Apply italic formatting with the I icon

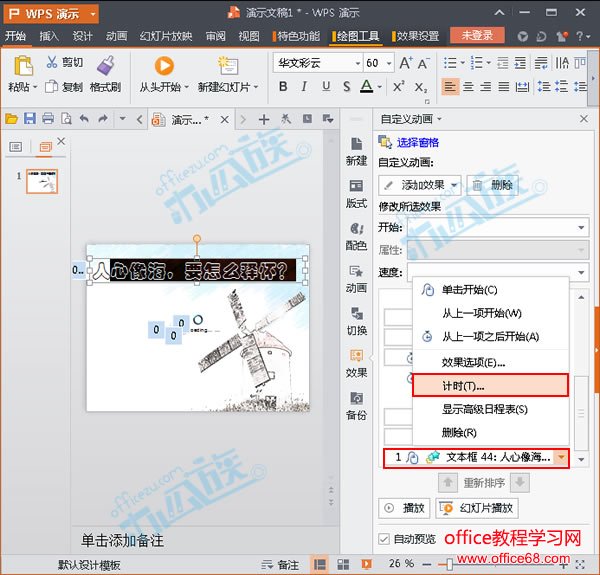pyautogui.click(x=306, y=87)
